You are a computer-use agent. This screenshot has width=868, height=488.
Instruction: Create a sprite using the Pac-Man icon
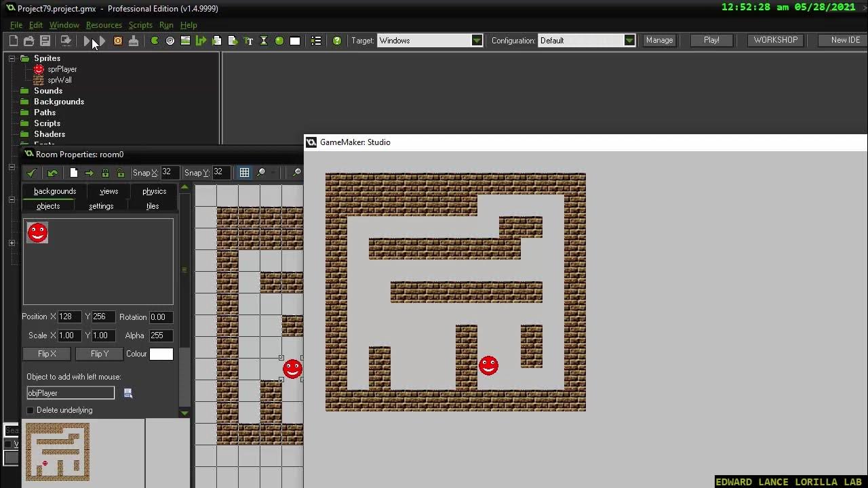pyautogui.click(x=155, y=41)
